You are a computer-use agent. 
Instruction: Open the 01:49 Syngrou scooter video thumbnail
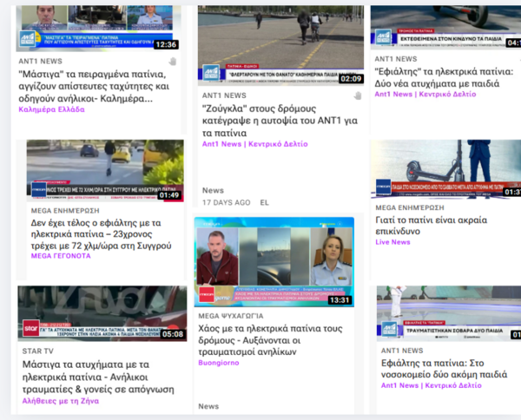tap(105, 171)
